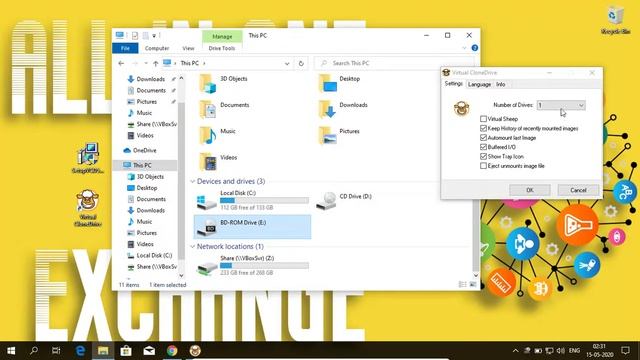Toggle the Show Tray Icon checkbox
The image size is (640, 360).
click(x=483, y=156)
